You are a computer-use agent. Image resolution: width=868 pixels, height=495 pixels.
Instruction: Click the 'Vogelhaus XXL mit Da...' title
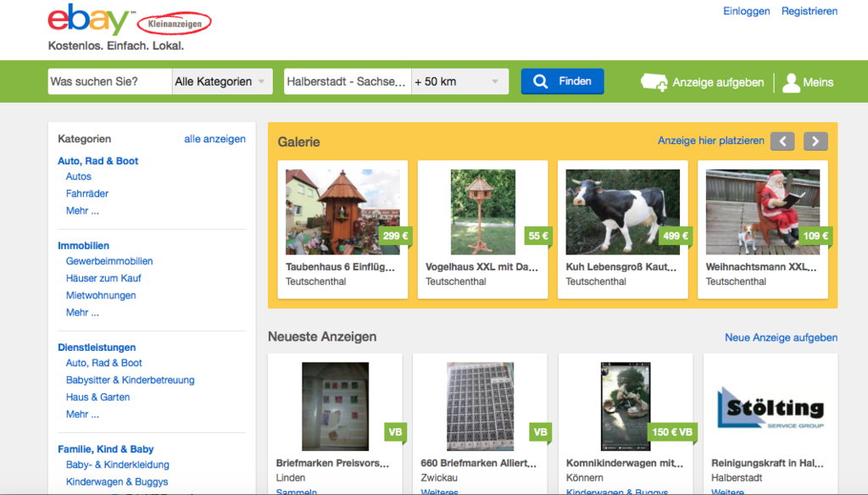point(481,267)
